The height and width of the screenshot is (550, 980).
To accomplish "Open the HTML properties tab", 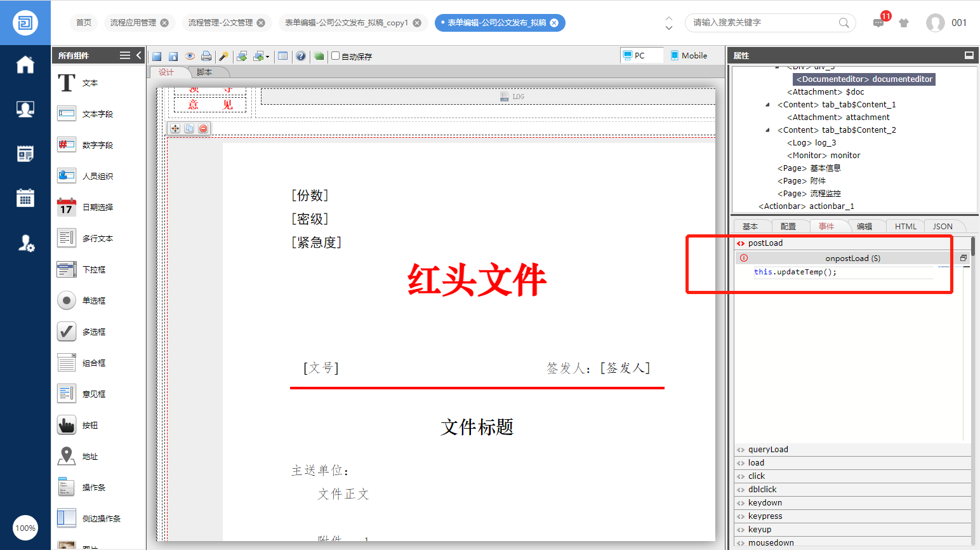I will 906,226.
